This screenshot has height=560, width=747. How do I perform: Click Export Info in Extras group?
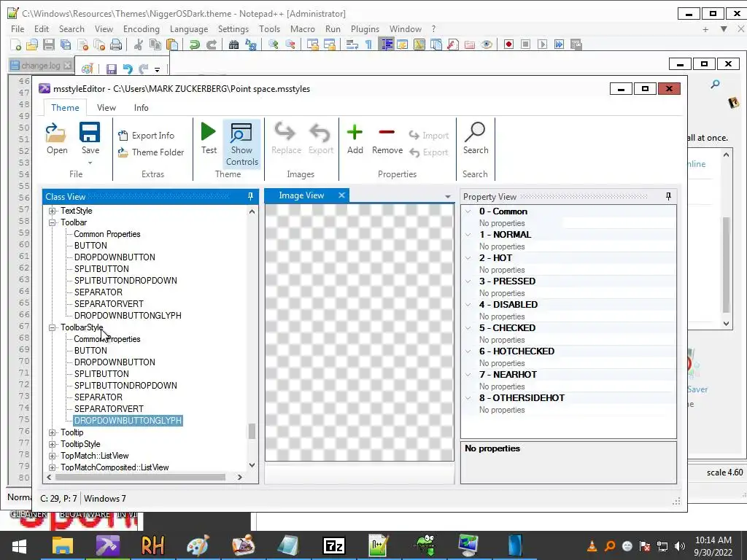click(x=146, y=136)
